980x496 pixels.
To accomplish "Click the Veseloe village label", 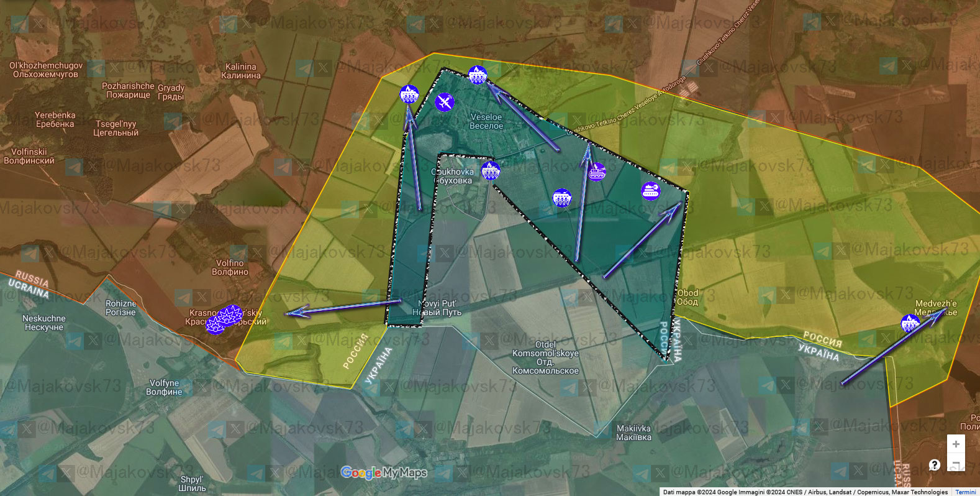I will click(486, 121).
